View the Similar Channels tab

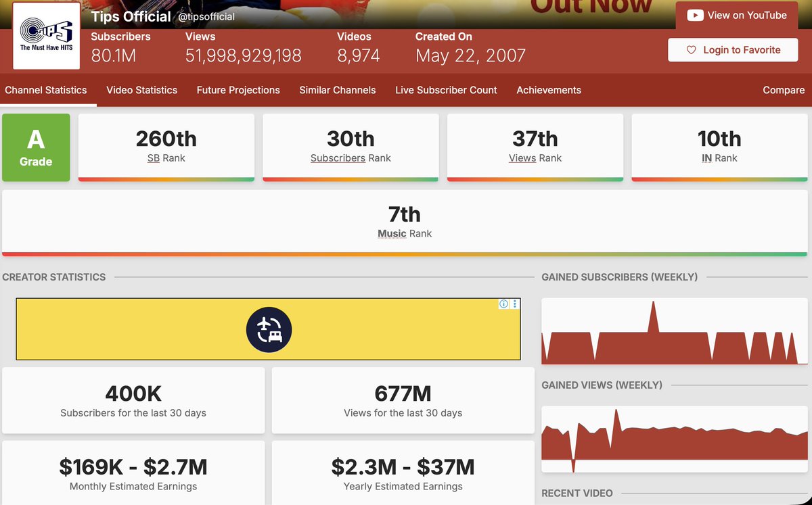[337, 90]
